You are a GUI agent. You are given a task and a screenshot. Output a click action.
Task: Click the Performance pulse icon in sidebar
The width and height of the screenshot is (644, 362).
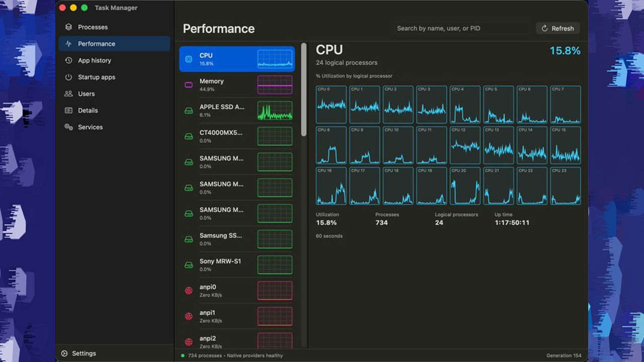pos(68,44)
